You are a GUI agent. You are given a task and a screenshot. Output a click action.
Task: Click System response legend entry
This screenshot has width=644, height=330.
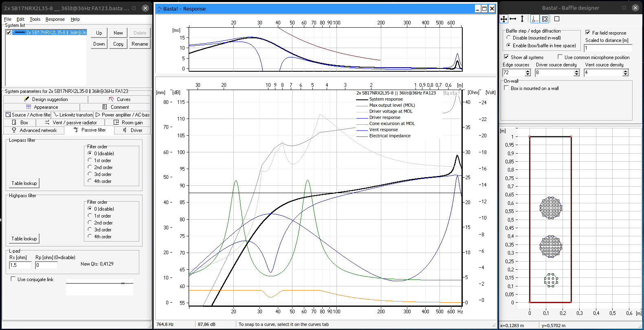(386, 99)
